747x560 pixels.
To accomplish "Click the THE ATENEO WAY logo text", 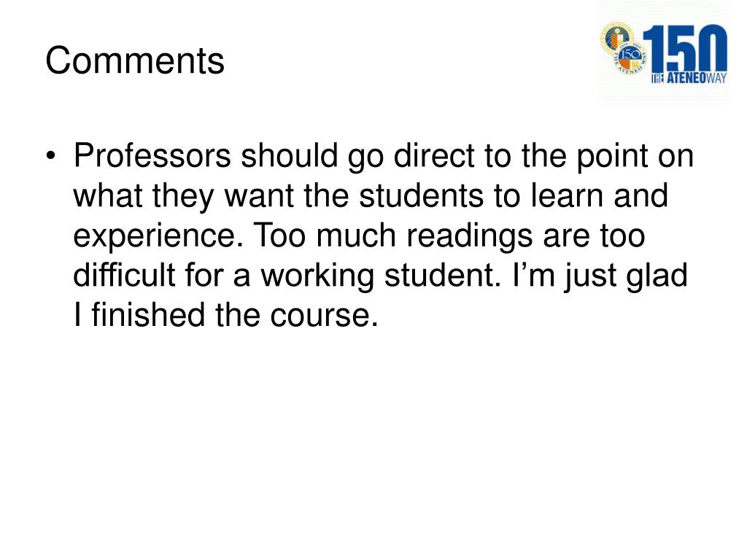I will (x=689, y=79).
